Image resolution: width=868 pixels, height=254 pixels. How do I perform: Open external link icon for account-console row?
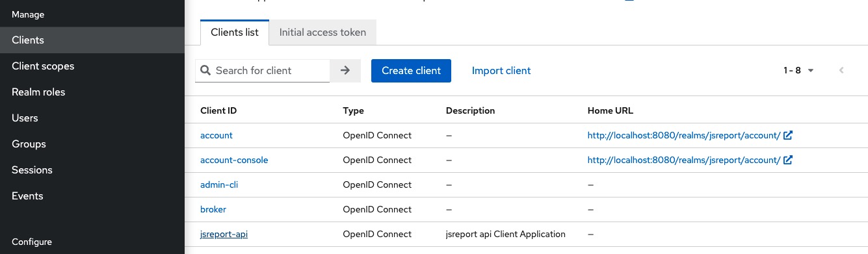tap(788, 160)
